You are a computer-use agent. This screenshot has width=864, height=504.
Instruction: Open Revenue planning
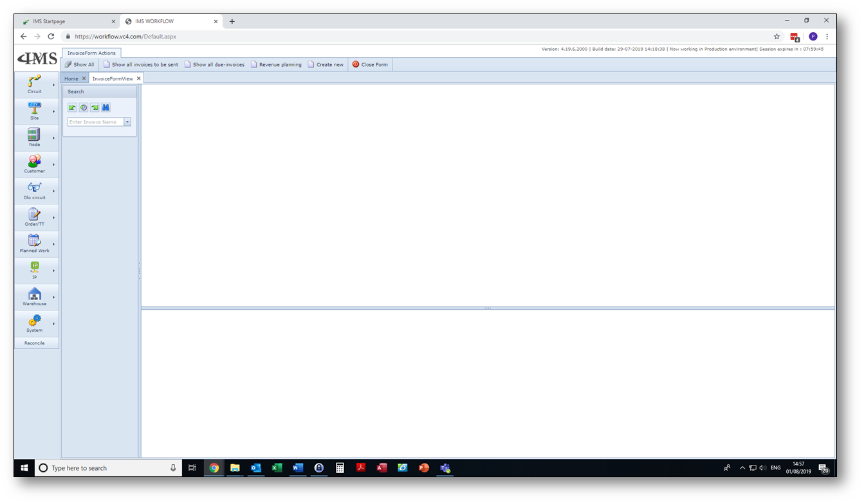coord(276,64)
